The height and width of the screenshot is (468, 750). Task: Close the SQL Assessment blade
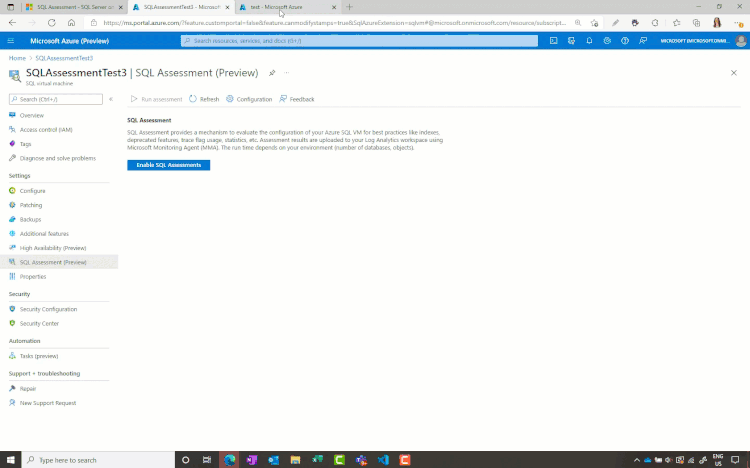pos(734,73)
